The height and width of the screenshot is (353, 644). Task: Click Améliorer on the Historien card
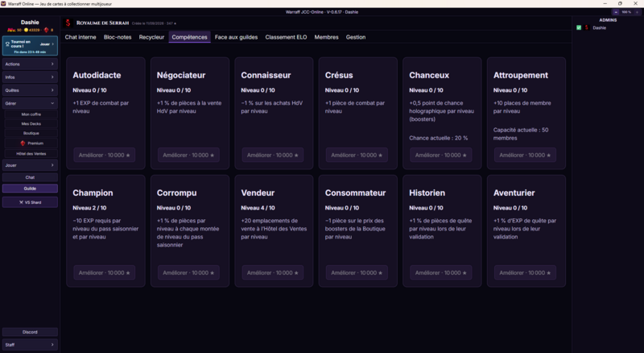coord(440,272)
